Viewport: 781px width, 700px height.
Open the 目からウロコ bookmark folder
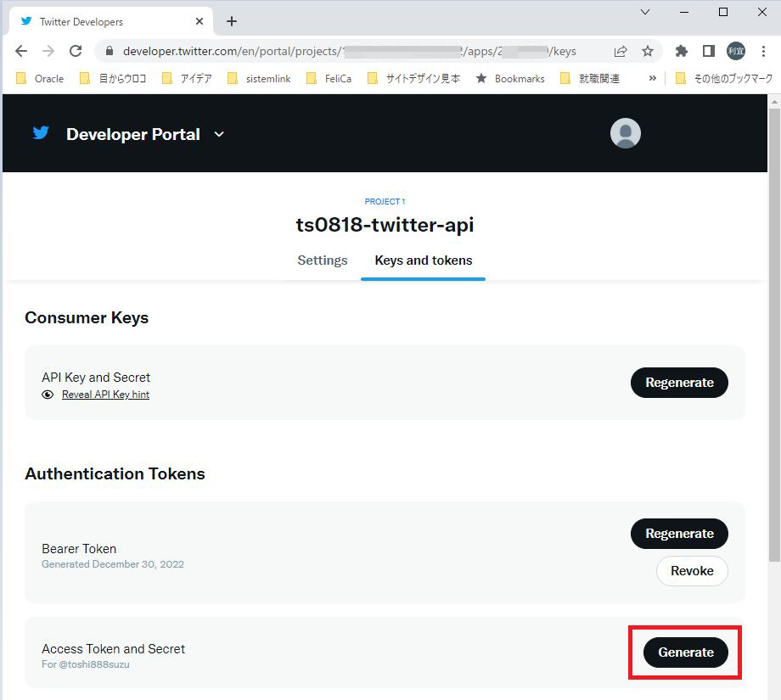(113, 78)
